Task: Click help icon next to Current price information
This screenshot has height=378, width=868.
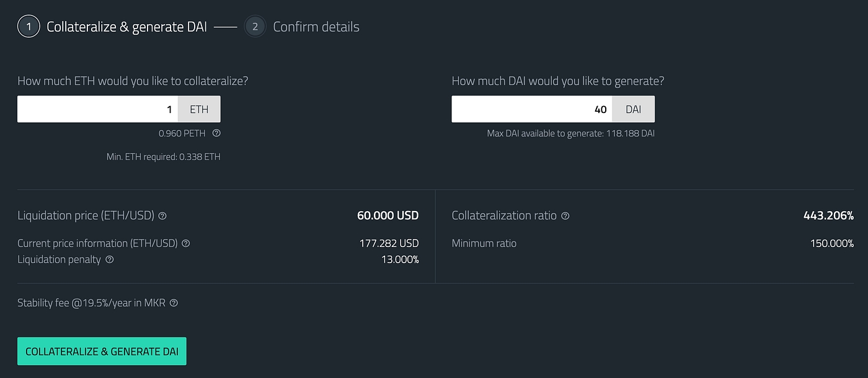Action: pos(186,243)
